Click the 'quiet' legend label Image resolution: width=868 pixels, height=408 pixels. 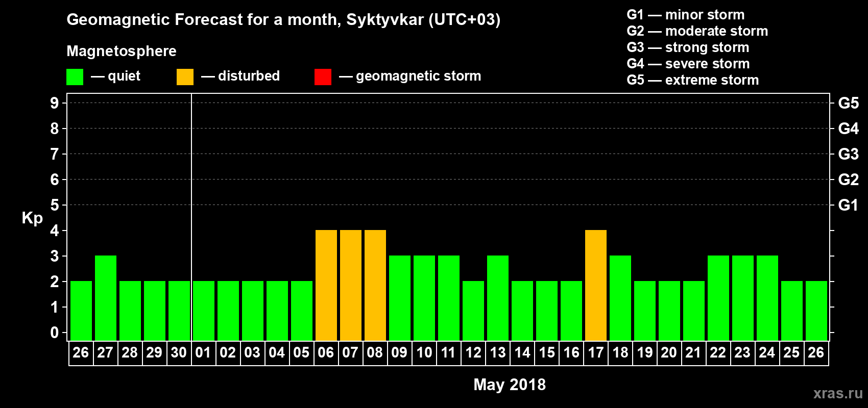tap(124, 76)
